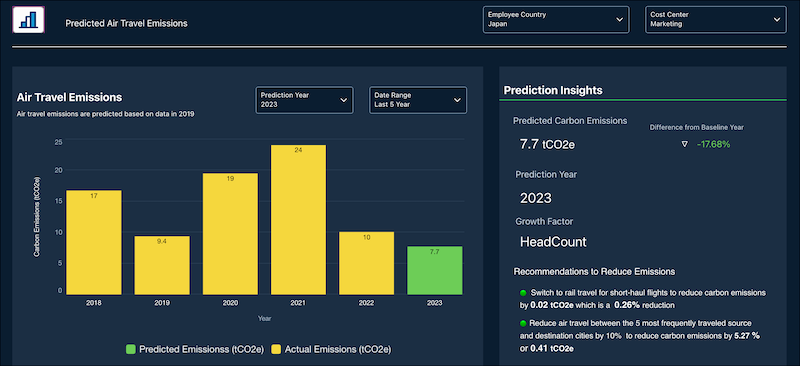Open the Cost Center Marketing dropdown
This screenshot has width=800, height=366.
click(715, 20)
